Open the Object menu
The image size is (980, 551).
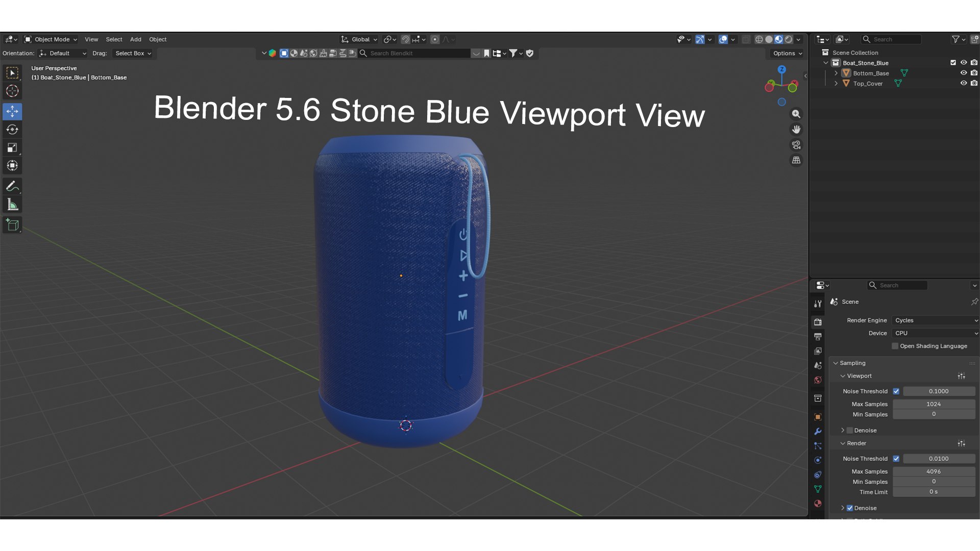[x=158, y=39]
